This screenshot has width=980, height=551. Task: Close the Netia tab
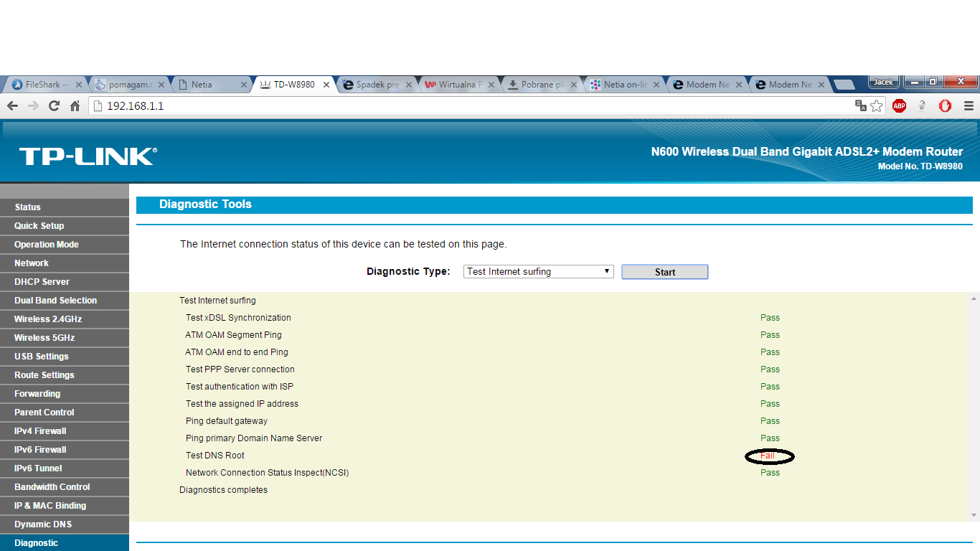(x=244, y=85)
